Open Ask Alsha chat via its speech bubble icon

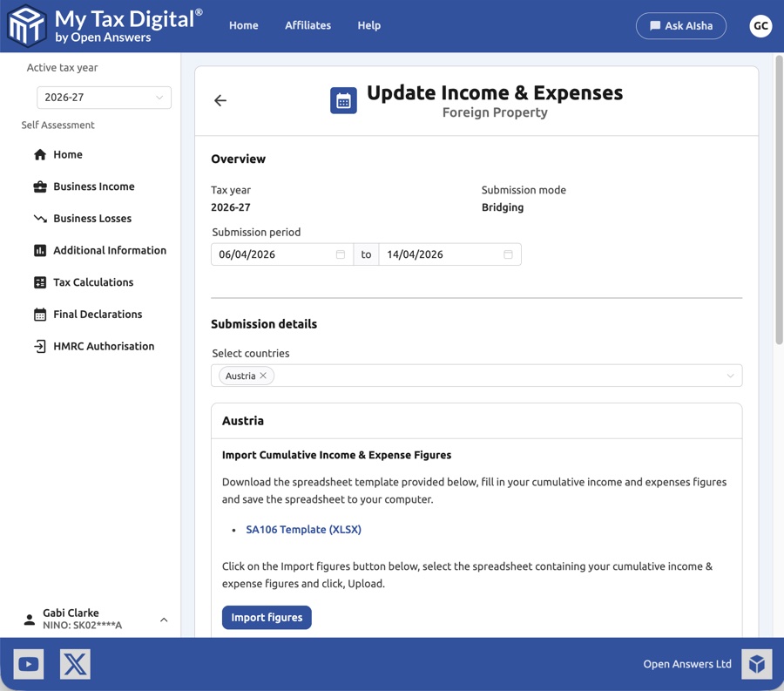(658, 25)
